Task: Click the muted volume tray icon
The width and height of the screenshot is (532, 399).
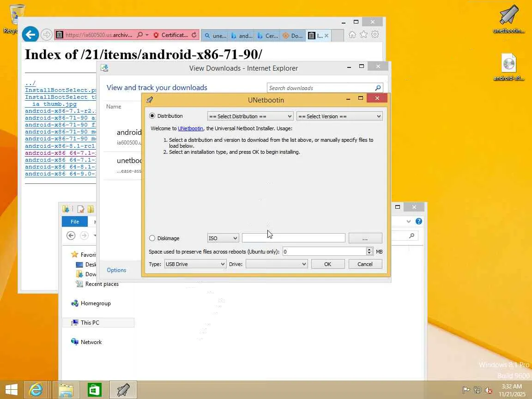Action: coord(489,390)
